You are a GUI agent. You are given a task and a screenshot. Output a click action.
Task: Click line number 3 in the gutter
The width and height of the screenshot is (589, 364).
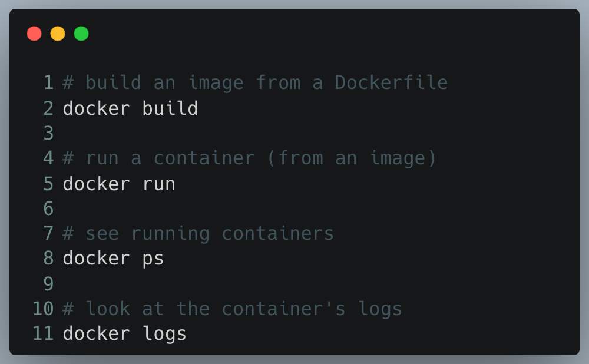click(48, 133)
